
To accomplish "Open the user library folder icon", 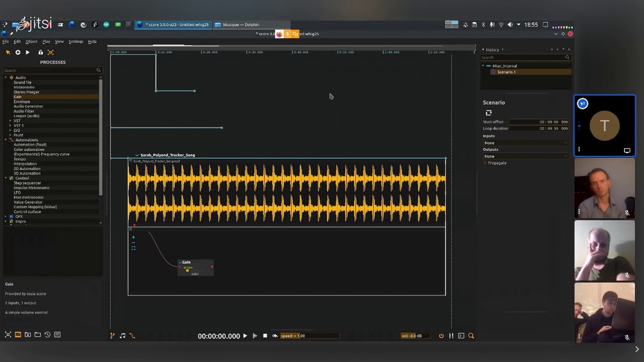I will point(28,334).
